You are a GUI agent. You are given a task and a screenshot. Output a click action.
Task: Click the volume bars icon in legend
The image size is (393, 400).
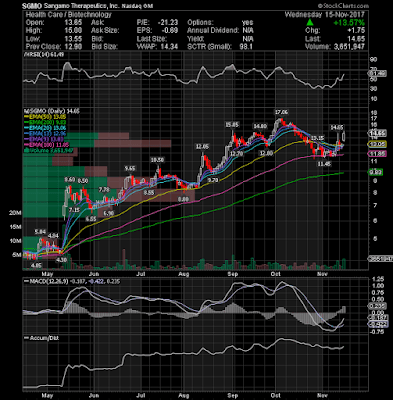point(25,150)
